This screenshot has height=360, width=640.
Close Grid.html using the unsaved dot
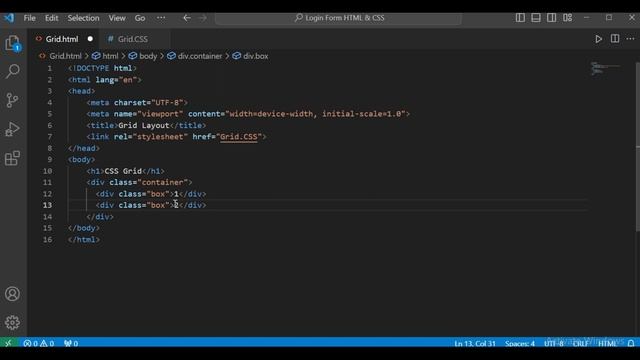pyautogui.click(x=90, y=39)
